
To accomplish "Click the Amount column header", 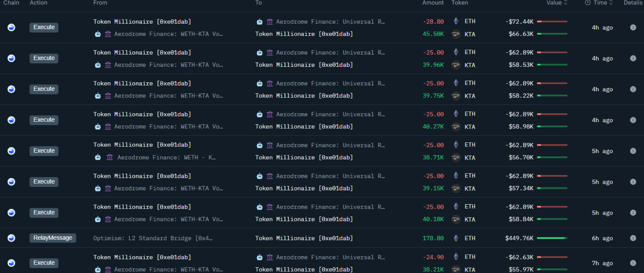I will point(433,3).
